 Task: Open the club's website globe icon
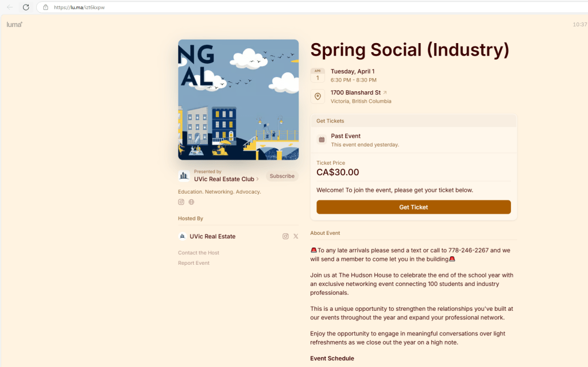(191, 202)
